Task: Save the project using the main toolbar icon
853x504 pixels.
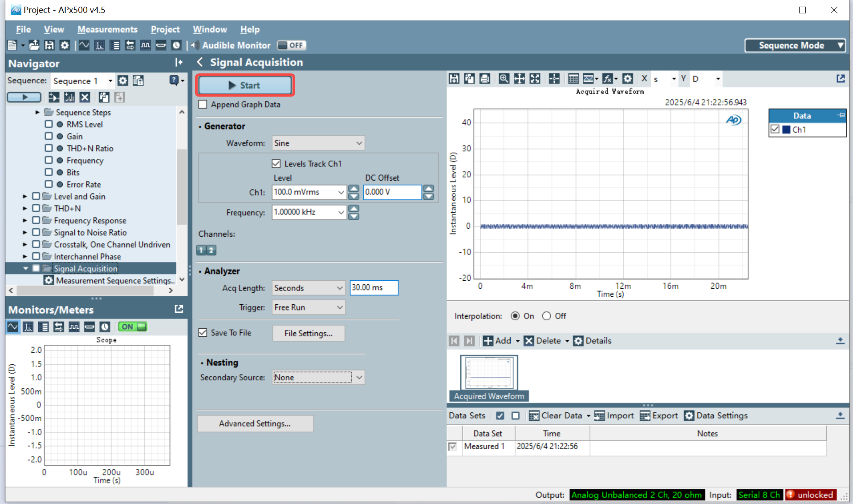Action: pos(49,45)
